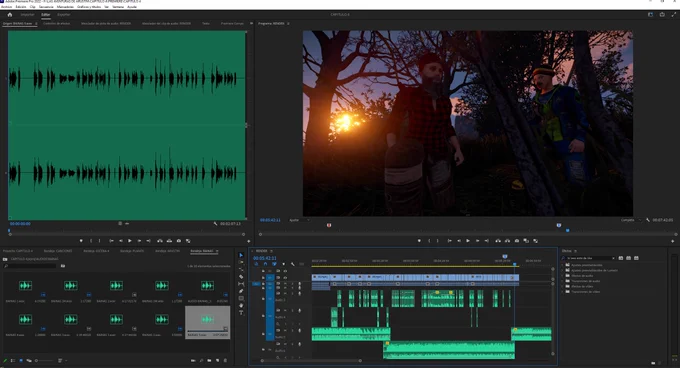Select the Slip tool

click(241, 284)
